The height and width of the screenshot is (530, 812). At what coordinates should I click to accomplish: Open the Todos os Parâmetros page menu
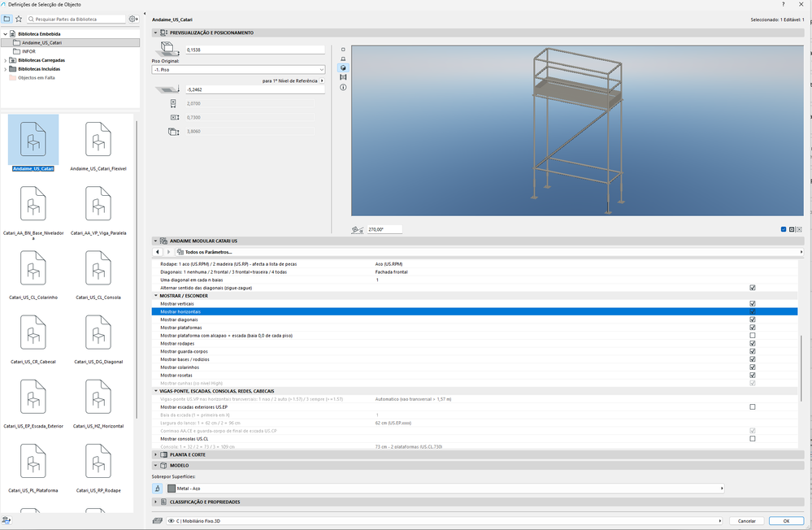tap(489, 252)
